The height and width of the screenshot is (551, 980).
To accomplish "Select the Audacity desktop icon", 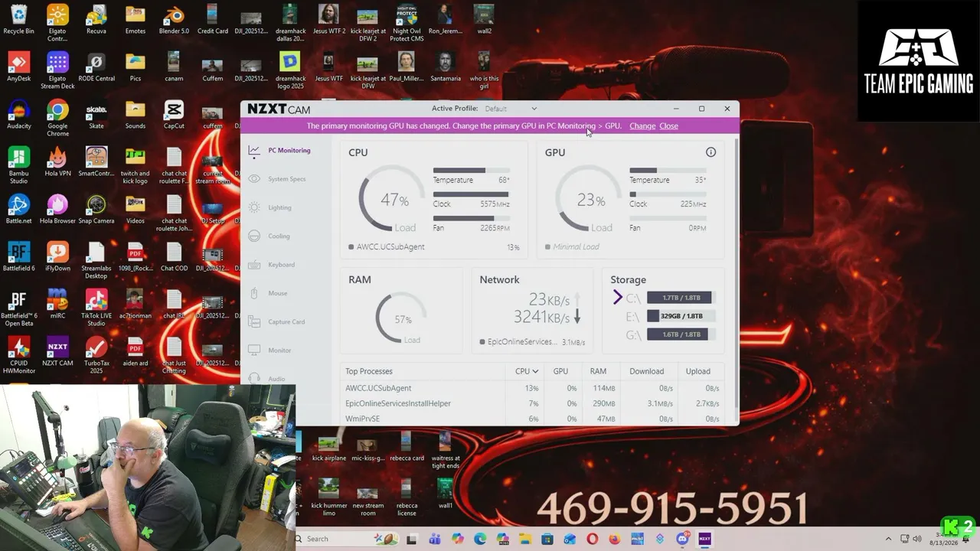I will pos(18,115).
